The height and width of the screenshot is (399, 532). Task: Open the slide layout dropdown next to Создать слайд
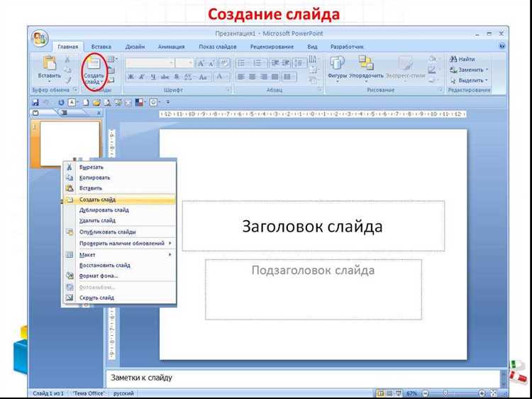coord(112,60)
